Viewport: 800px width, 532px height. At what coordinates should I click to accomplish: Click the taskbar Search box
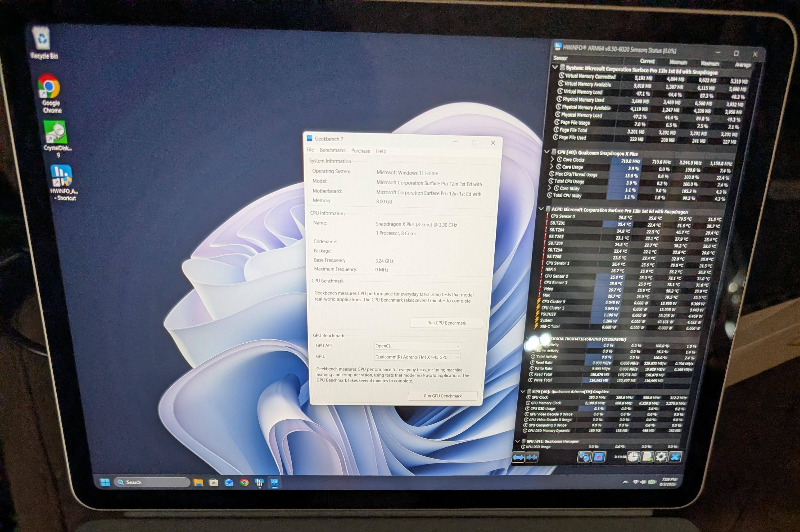(152, 482)
